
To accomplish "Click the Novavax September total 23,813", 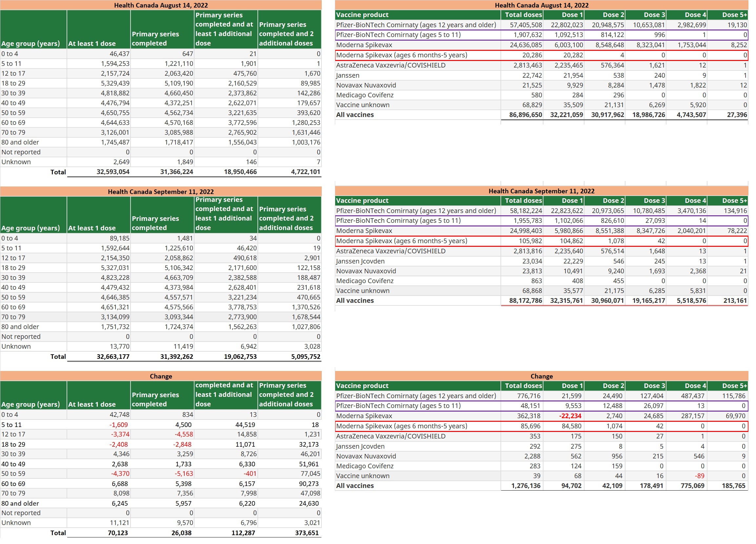I will (x=522, y=271).
